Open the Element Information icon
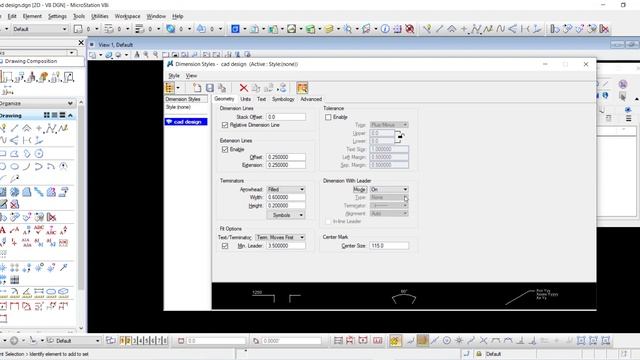This screenshot has width=640, height=360. [384, 29]
